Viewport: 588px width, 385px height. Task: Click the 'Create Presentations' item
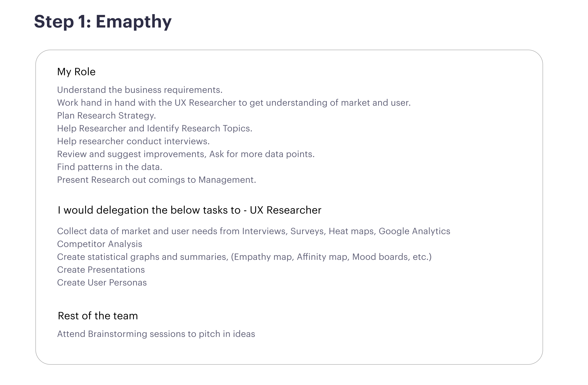(x=101, y=270)
